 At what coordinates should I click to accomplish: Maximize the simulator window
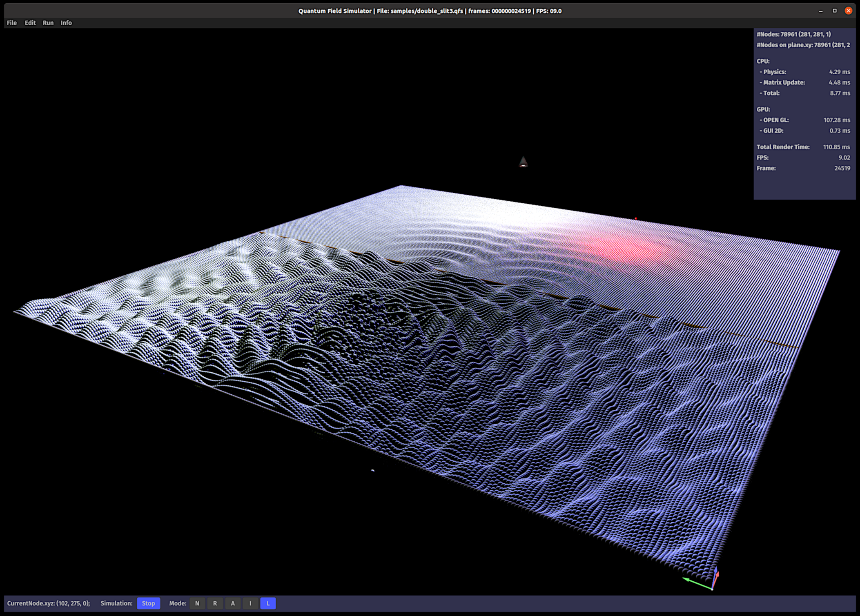tap(835, 11)
